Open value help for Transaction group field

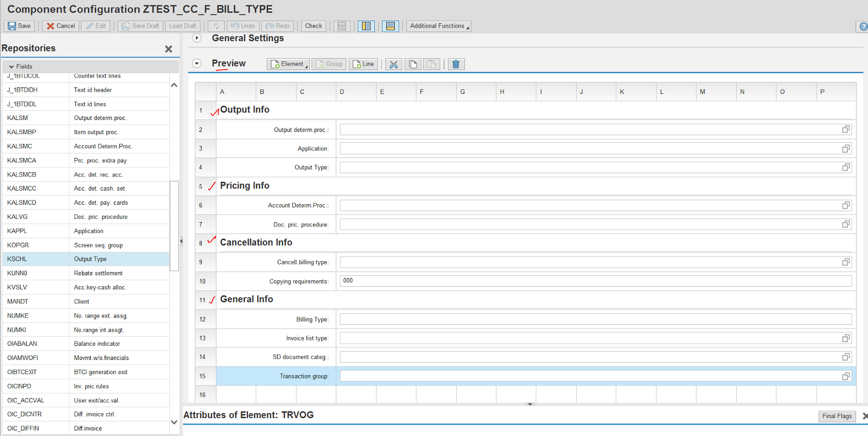(x=846, y=376)
